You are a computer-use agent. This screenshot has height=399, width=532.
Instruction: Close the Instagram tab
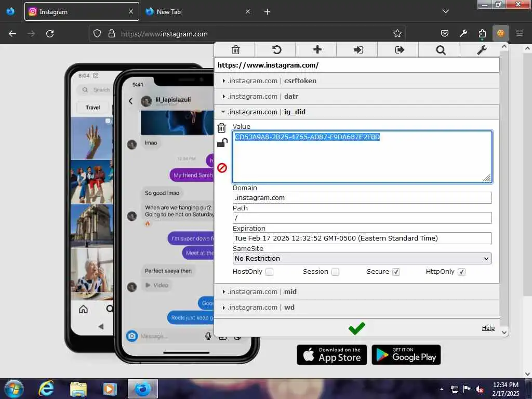131,11
